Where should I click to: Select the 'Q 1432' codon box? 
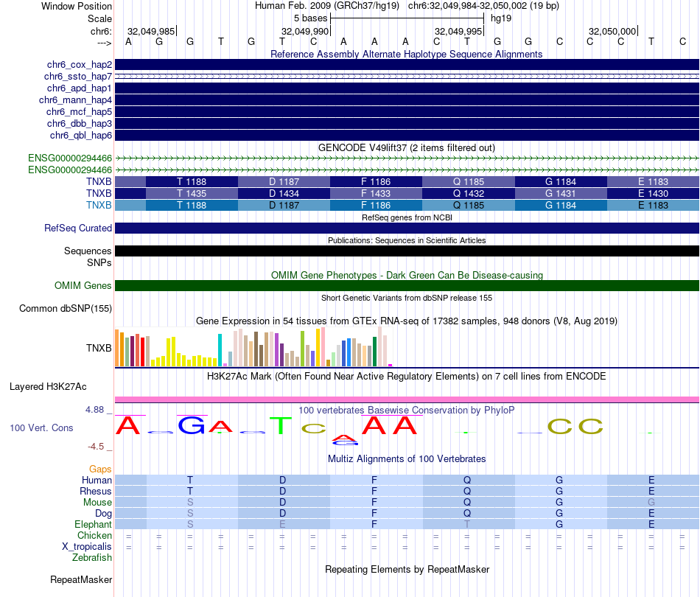click(469, 193)
